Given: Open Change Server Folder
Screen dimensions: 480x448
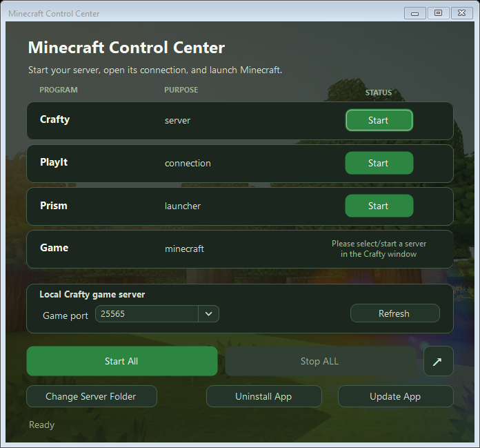Looking at the screenshot, I should click(92, 396).
